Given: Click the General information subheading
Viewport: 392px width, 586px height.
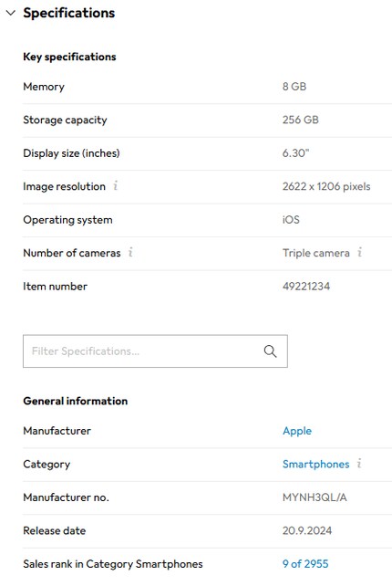Looking at the screenshot, I should click(x=76, y=401).
